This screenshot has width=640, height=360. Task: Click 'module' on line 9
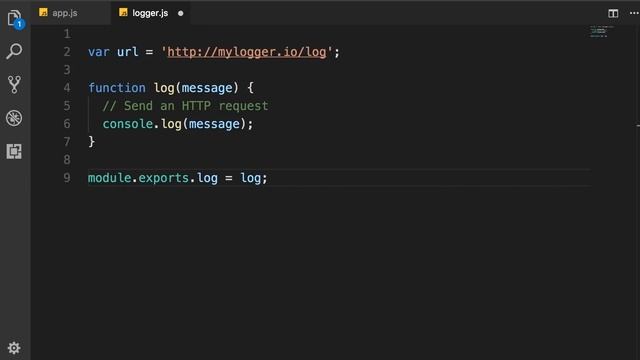tap(110, 178)
